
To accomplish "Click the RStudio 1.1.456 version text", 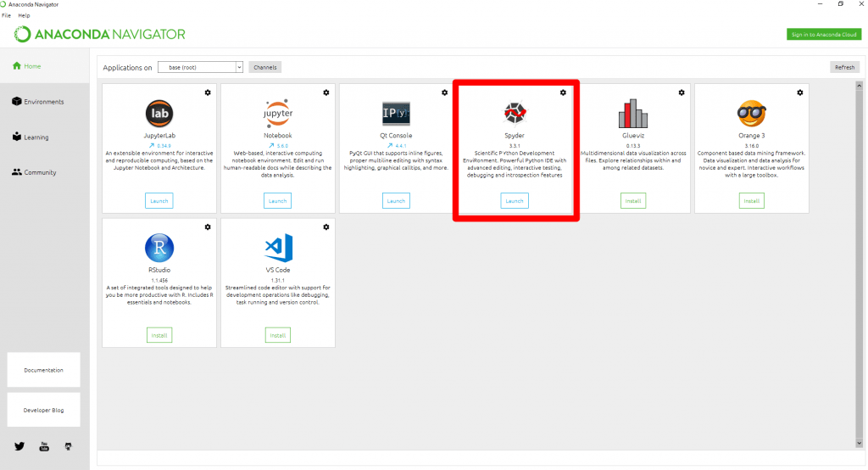I will pos(159,281).
